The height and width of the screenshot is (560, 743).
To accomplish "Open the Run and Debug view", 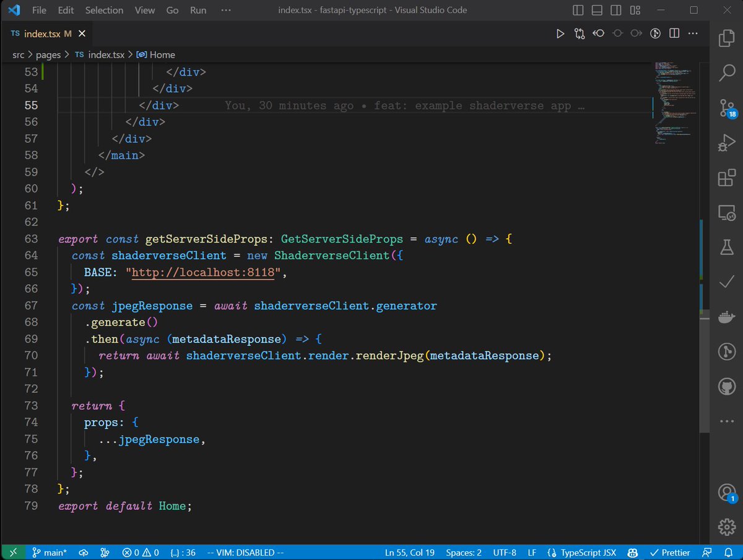I will (726, 144).
